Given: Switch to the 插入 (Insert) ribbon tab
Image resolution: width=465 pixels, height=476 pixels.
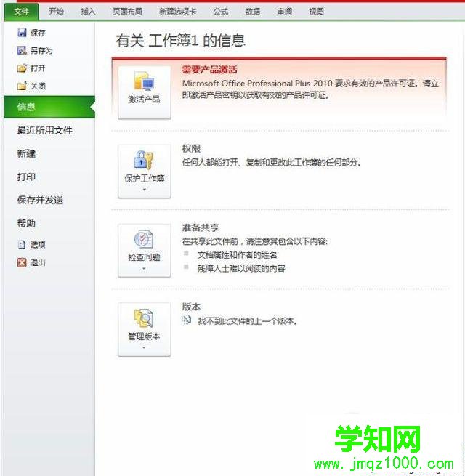Looking at the screenshot, I should coord(89,12).
